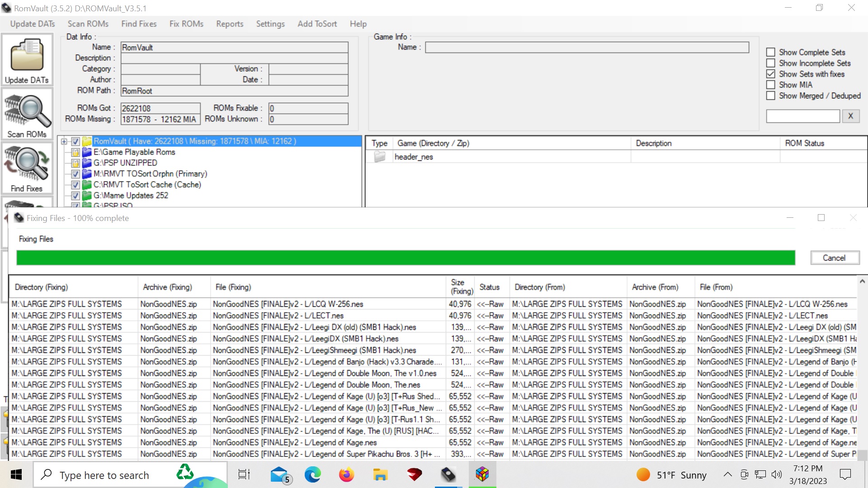Launch Firefox from taskbar
Viewport: 868px width, 488px height.
[346, 474]
